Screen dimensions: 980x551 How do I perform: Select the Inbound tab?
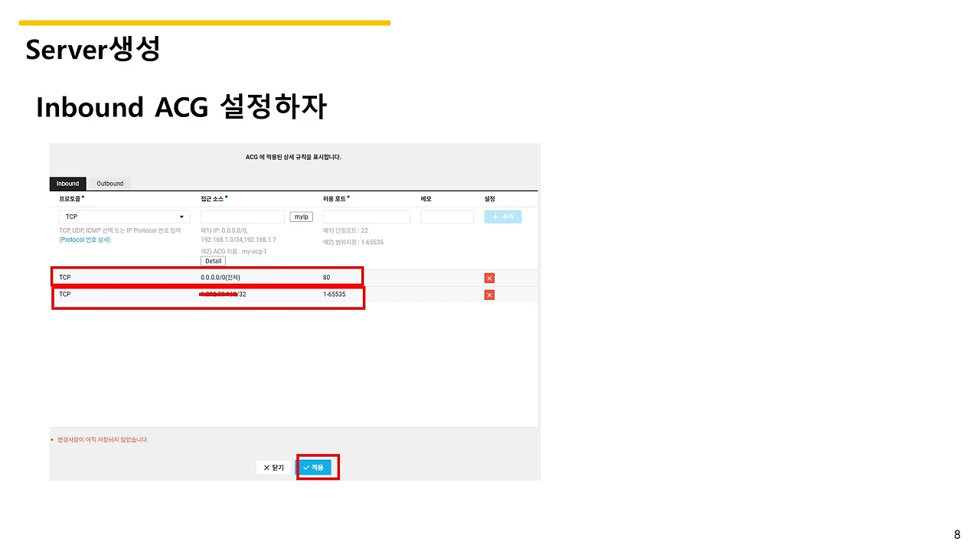click(67, 184)
